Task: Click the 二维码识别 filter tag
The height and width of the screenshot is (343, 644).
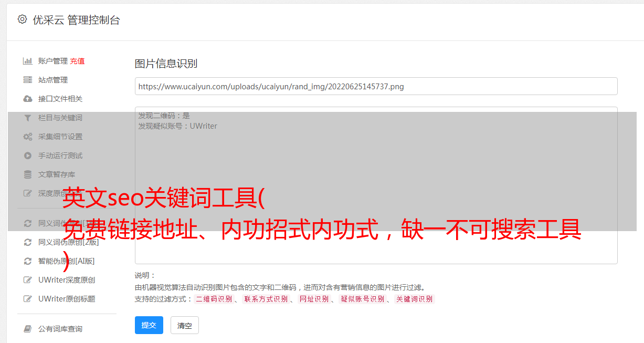Action: click(x=214, y=299)
